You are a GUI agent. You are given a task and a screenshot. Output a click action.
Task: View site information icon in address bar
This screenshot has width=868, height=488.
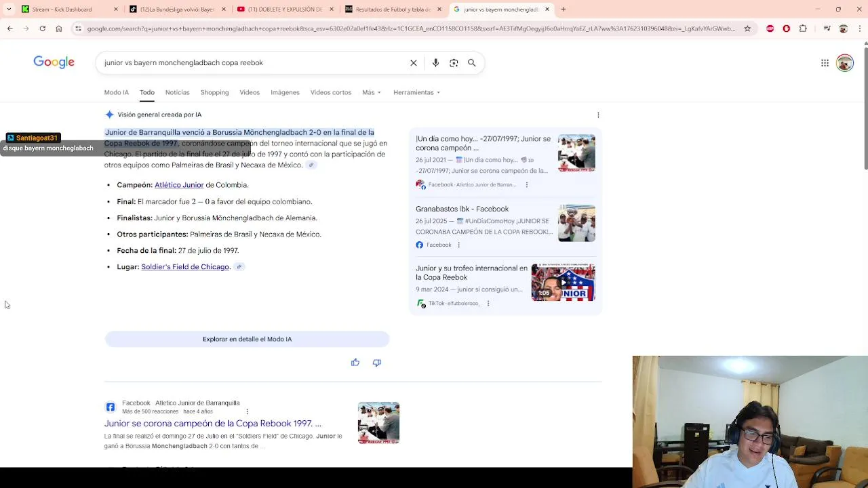coord(79,28)
